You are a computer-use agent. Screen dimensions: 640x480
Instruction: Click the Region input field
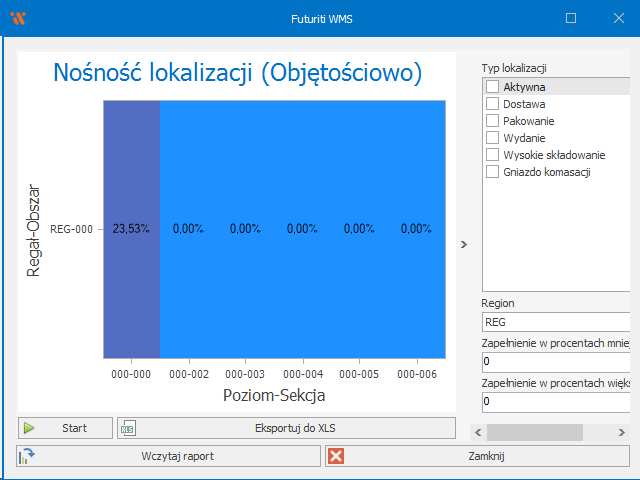pos(555,323)
